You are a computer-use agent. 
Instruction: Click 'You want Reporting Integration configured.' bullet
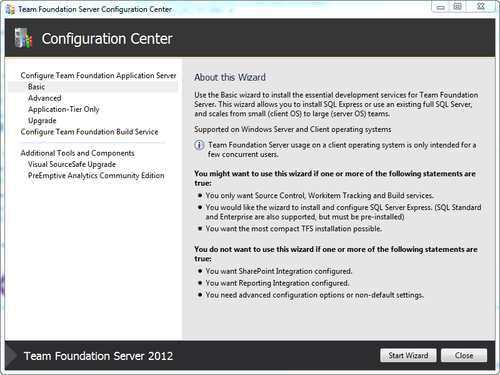click(277, 283)
